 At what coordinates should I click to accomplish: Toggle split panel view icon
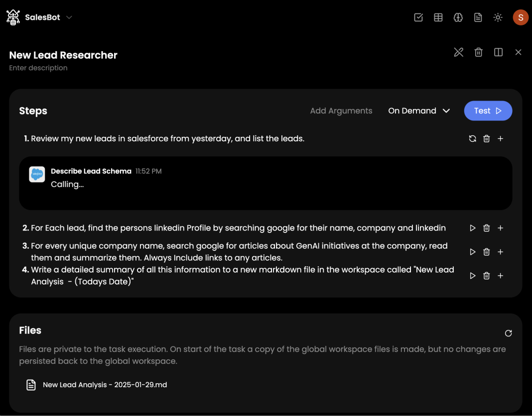(498, 52)
